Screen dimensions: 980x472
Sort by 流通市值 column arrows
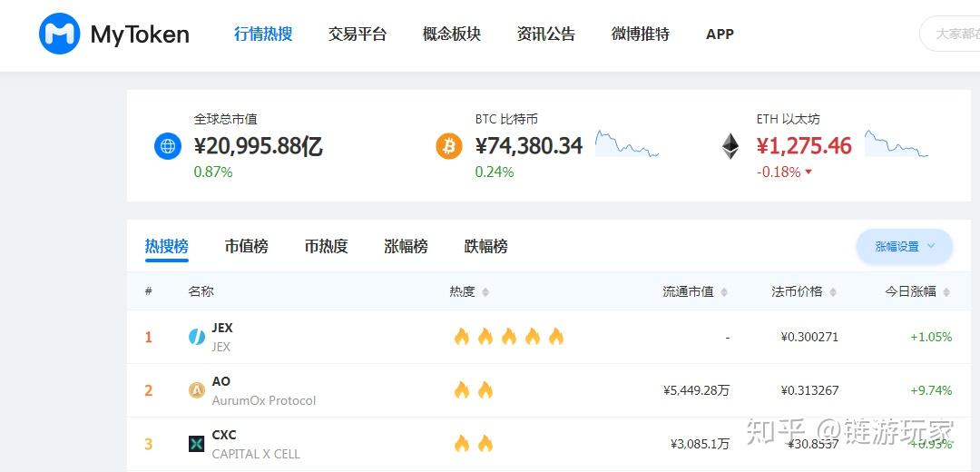[724, 292]
